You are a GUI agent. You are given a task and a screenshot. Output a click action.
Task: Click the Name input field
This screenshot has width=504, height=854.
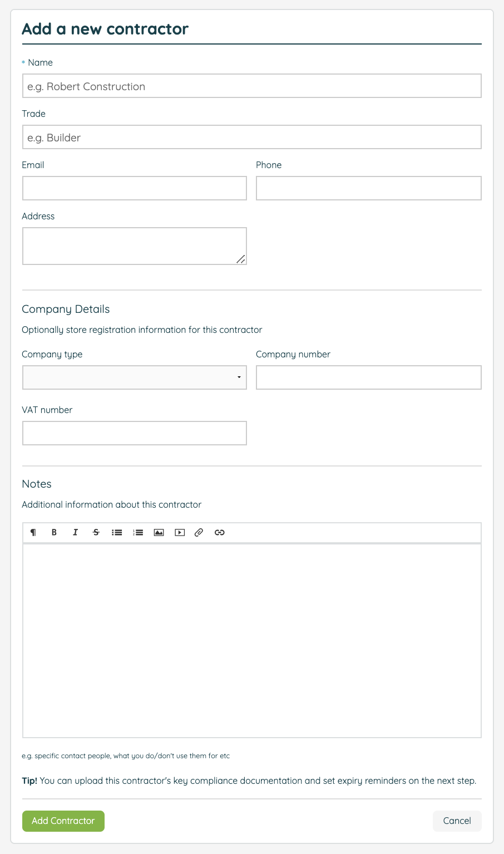tap(251, 86)
